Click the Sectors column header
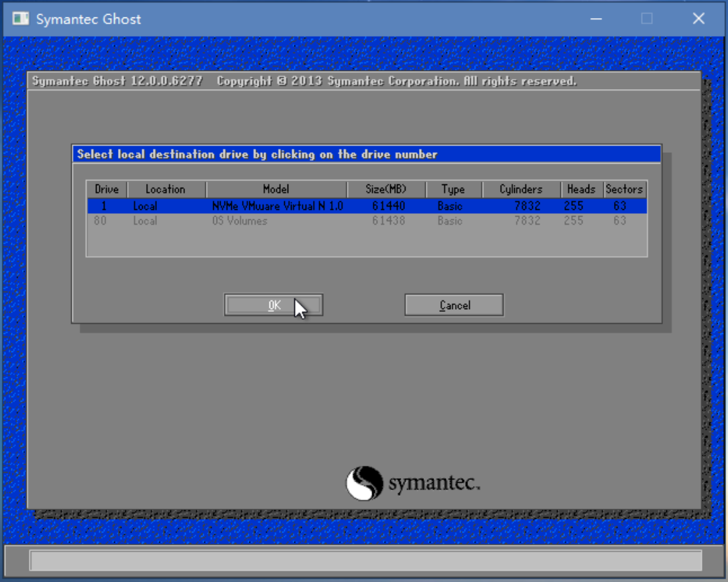The height and width of the screenshot is (582, 728). click(625, 189)
